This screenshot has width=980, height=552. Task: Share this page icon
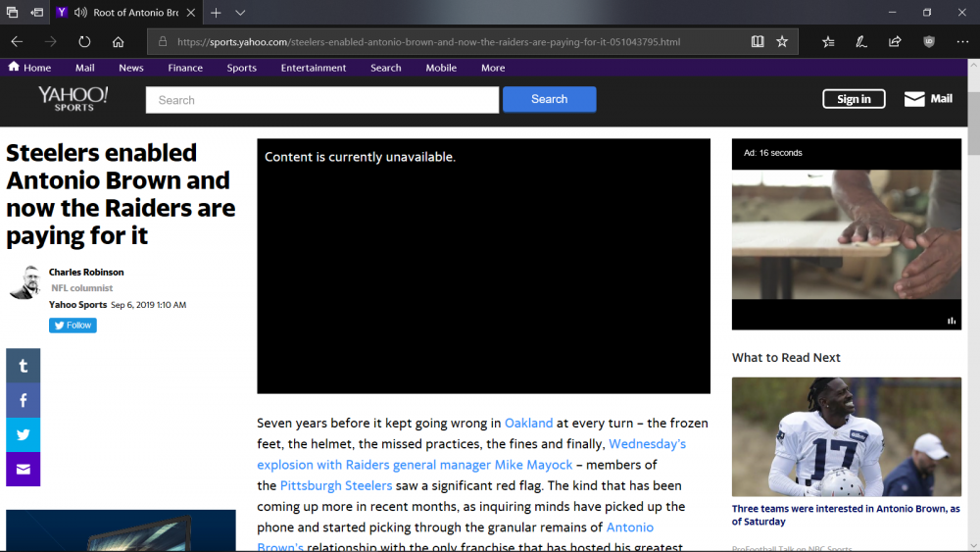(x=895, y=42)
